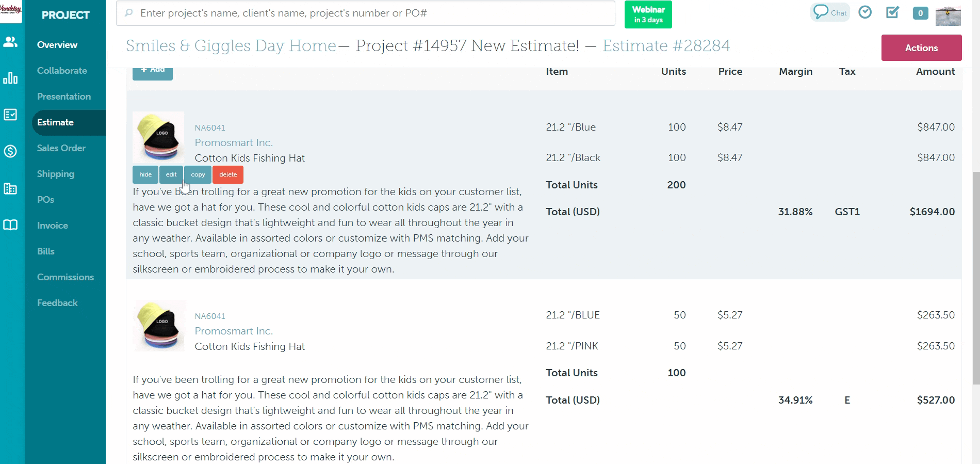Image resolution: width=980 pixels, height=464 pixels.
Task: Open the building company icon in sidebar
Action: (x=10, y=188)
